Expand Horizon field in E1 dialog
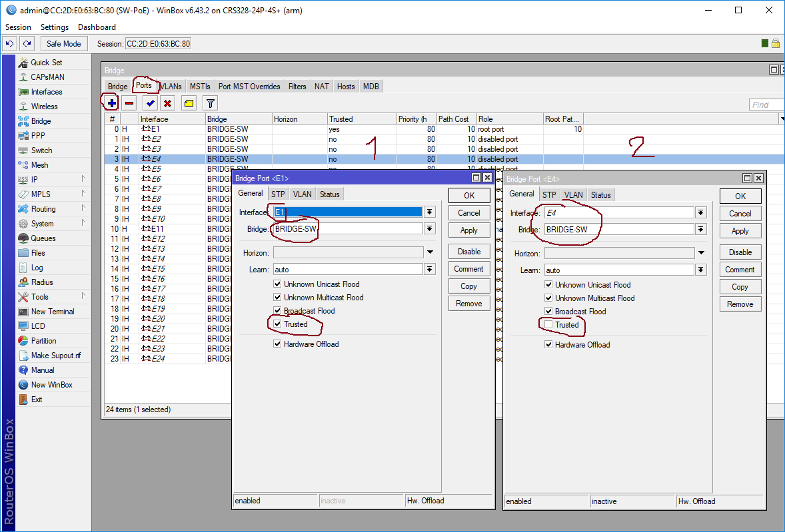Viewport: 785px width, 532px height. click(430, 252)
